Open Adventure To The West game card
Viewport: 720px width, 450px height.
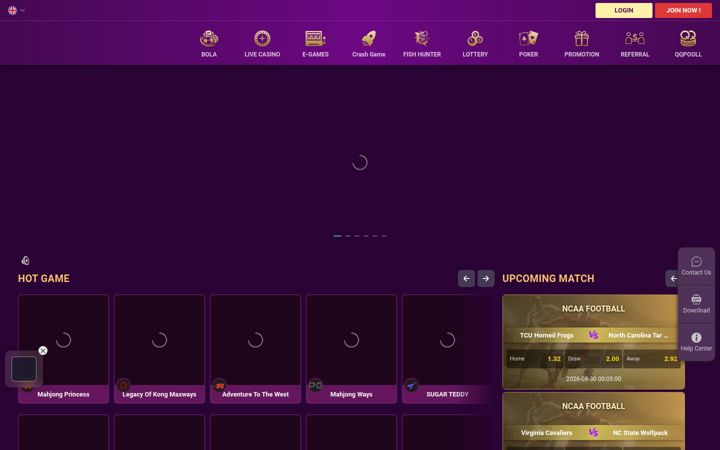[255, 349]
